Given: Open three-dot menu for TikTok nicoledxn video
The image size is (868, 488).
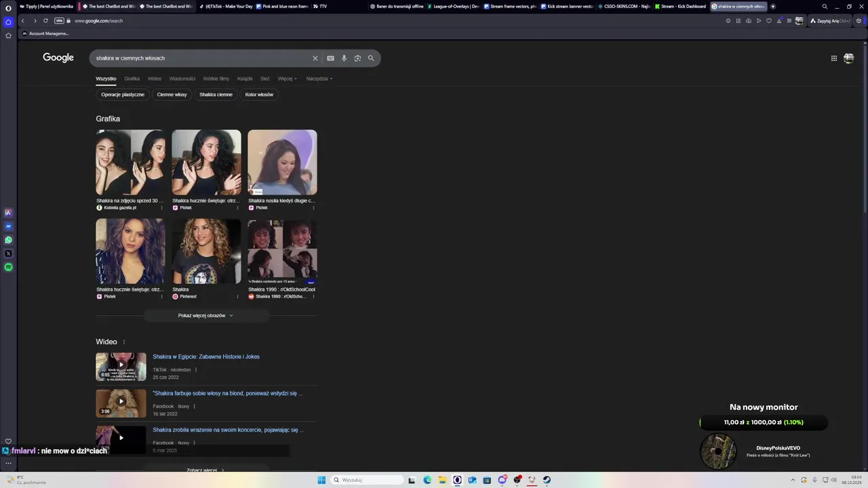Looking at the screenshot, I should tap(196, 370).
